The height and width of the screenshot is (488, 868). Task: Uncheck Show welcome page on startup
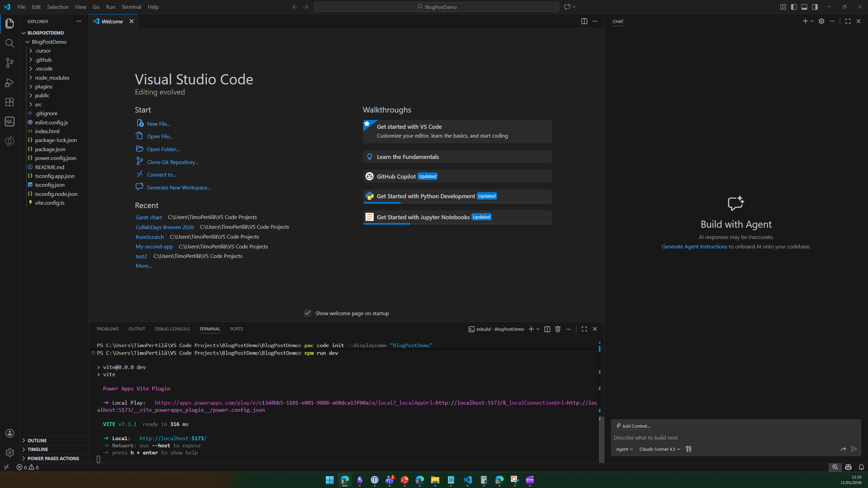pyautogui.click(x=308, y=313)
